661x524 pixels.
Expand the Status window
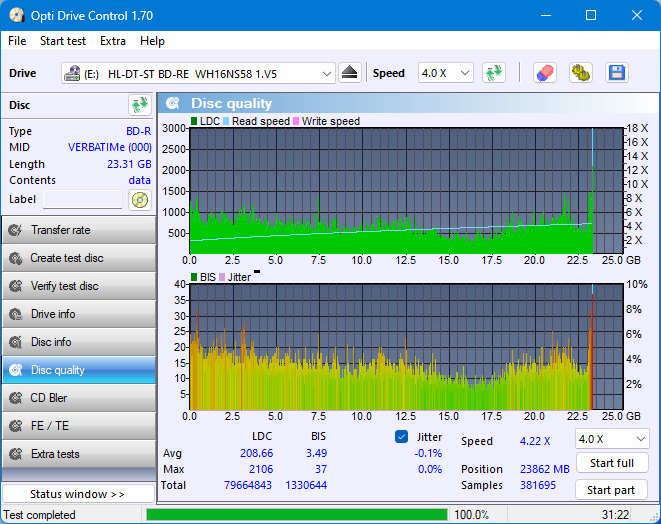[x=78, y=494]
